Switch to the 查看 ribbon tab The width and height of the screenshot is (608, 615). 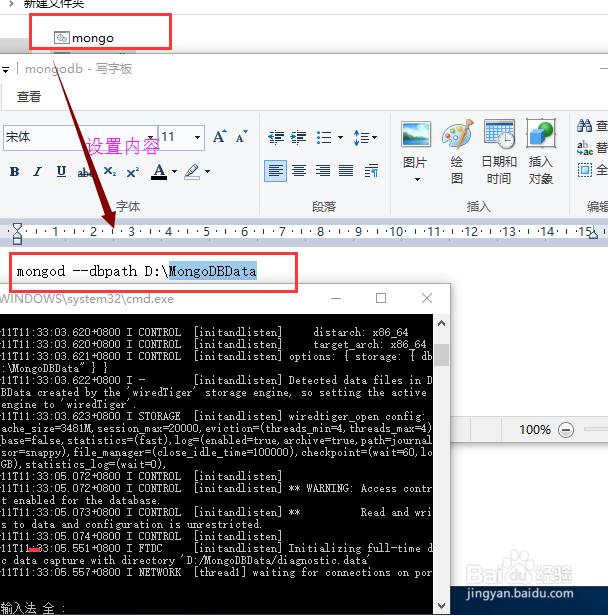29,96
